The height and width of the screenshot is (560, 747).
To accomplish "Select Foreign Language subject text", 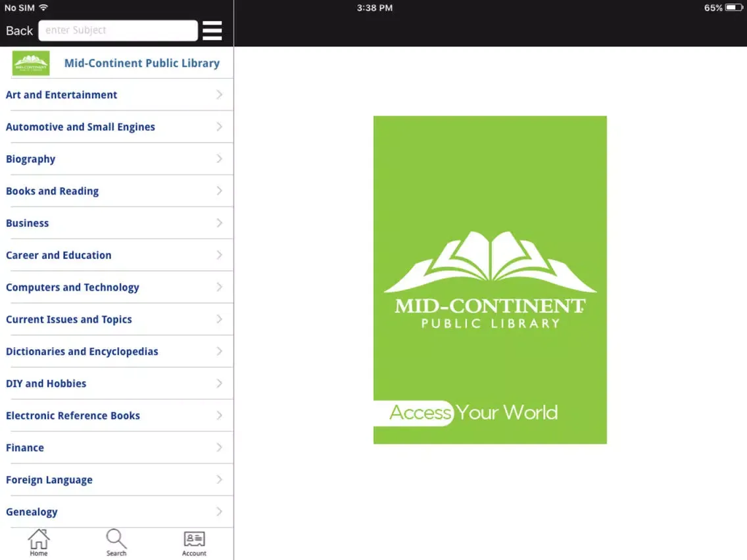I will (x=49, y=480).
